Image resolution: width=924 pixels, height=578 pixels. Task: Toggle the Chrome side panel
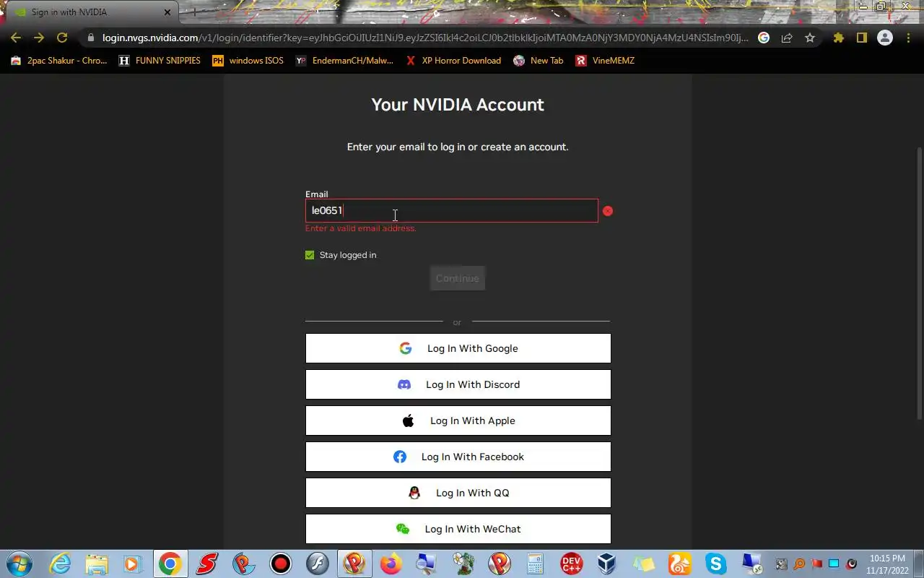pyautogui.click(x=862, y=38)
